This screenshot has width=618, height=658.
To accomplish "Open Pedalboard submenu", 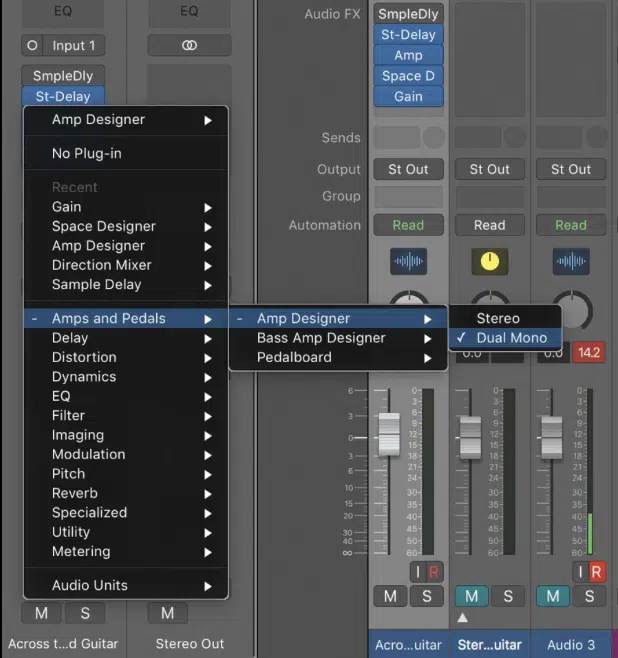I will coord(338,357).
